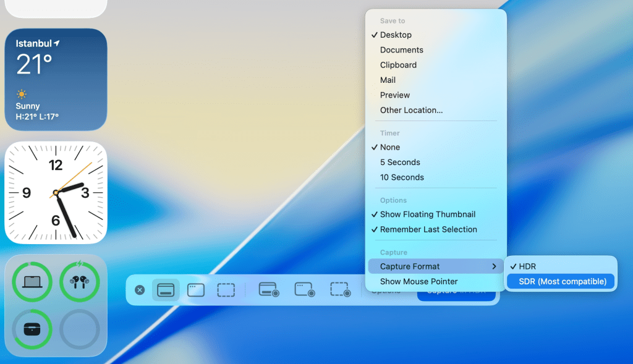Click the MacBook battery ring icon

(32, 282)
